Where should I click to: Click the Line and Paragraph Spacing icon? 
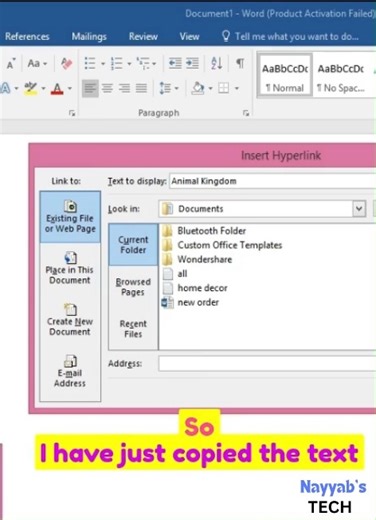tap(165, 88)
